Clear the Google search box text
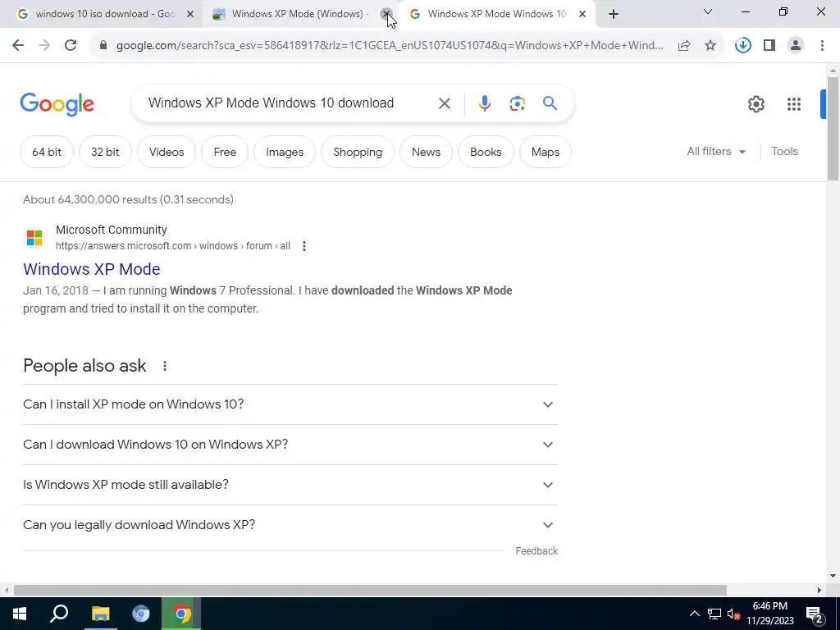Viewport: 840px width, 630px height. coord(444,103)
